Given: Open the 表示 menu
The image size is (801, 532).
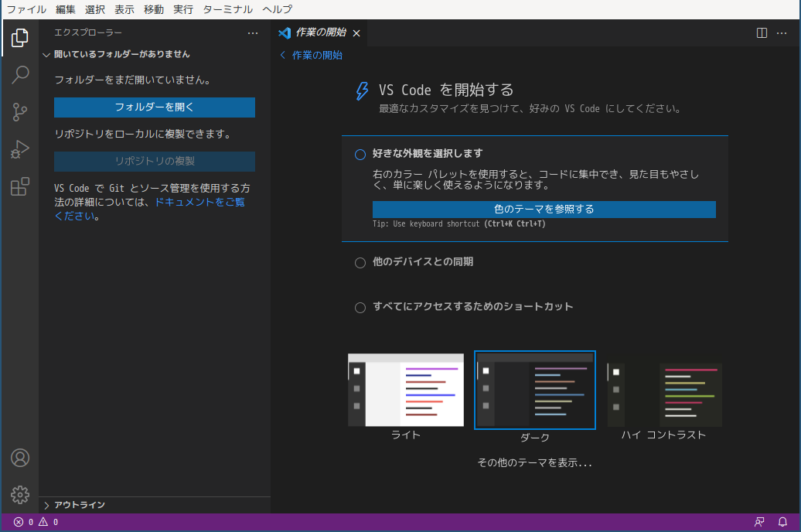Looking at the screenshot, I should [x=124, y=10].
